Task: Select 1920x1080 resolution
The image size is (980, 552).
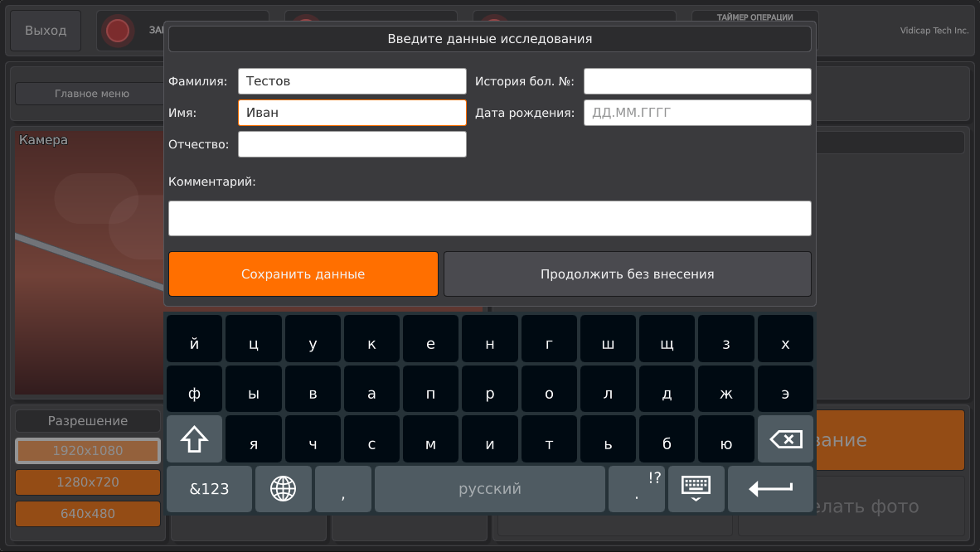Action: point(88,451)
